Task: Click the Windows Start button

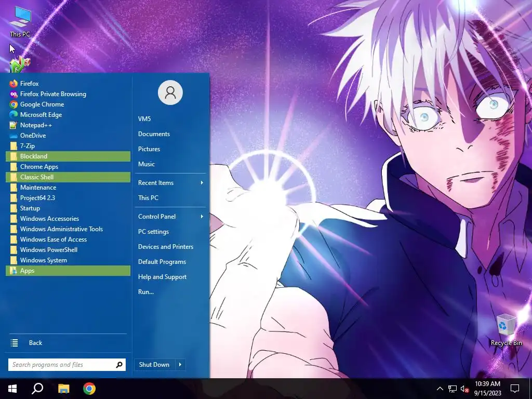Action: click(12, 389)
